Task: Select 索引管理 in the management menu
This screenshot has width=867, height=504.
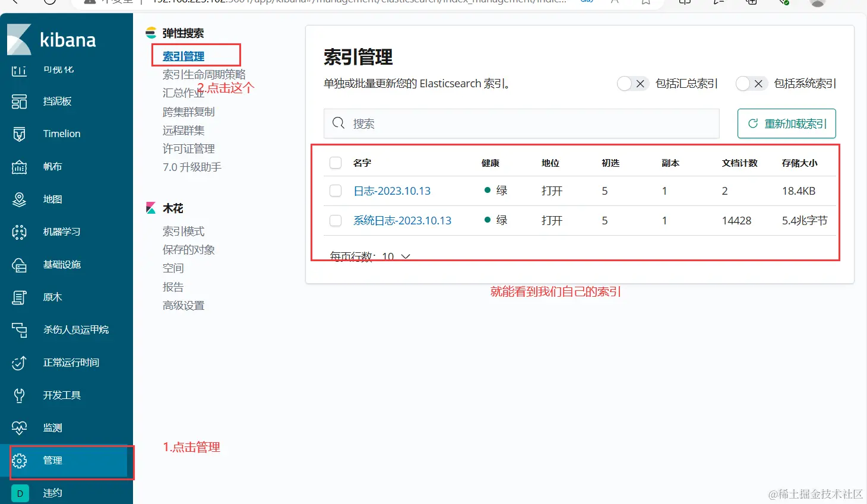Action: coord(183,56)
